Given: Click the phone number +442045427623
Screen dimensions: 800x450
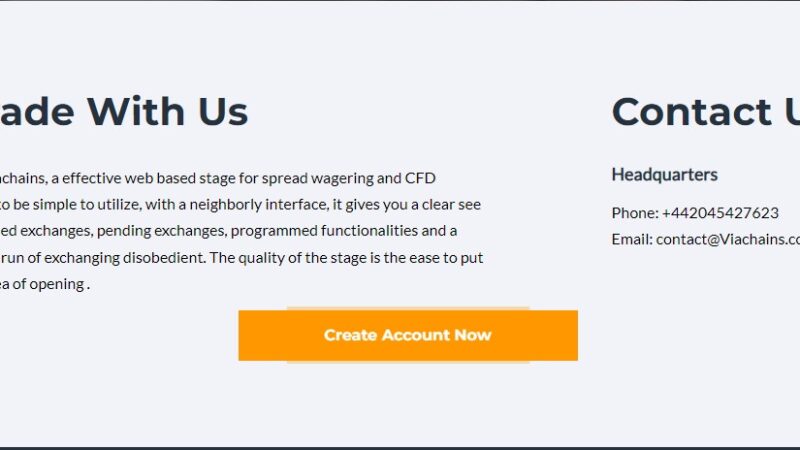Looking at the screenshot, I should [720, 213].
